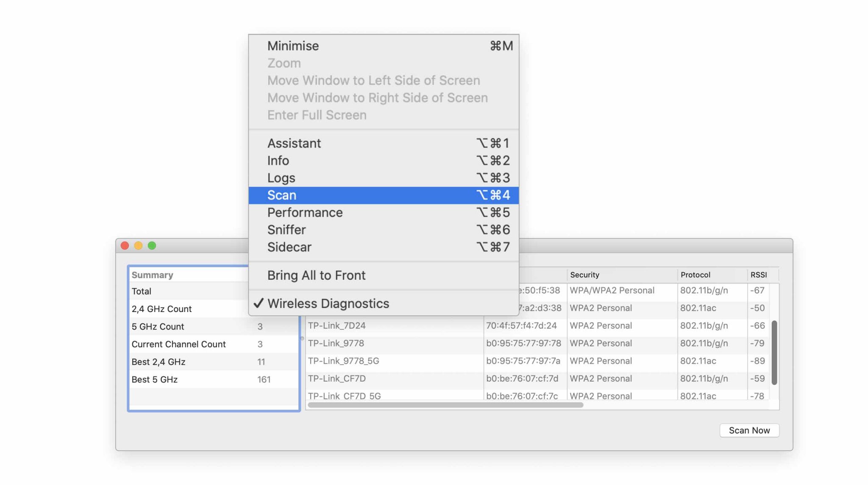
Task: Open the Performance view
Action: coord(305,212)
